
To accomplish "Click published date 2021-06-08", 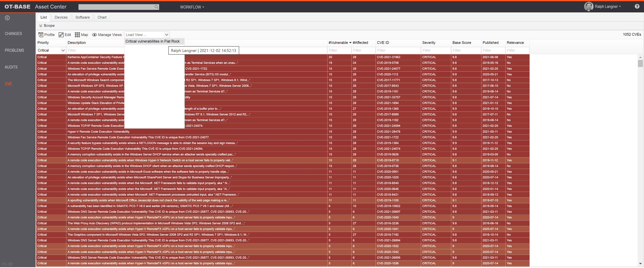I will [x=490, y=57].
